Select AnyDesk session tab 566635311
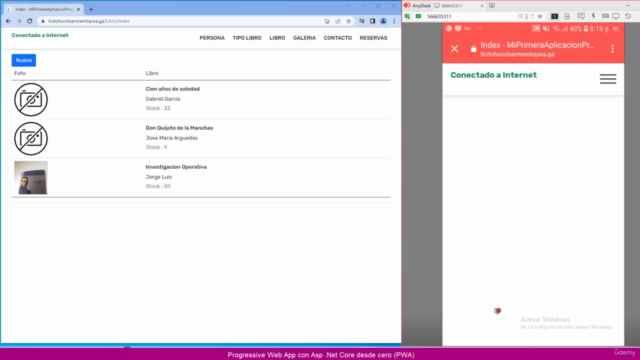The image size is (640, 360). pyautogui.click(x=458, y=6)
